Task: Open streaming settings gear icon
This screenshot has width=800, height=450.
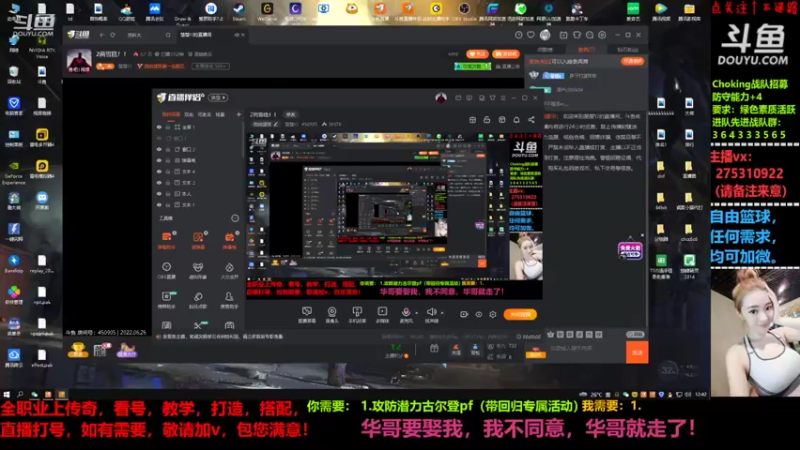Action: point(493,314)
